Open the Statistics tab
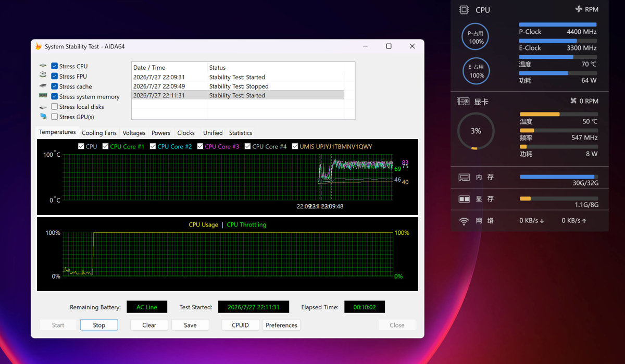Viewport: 625px width, 364px height. click(241, 133)
